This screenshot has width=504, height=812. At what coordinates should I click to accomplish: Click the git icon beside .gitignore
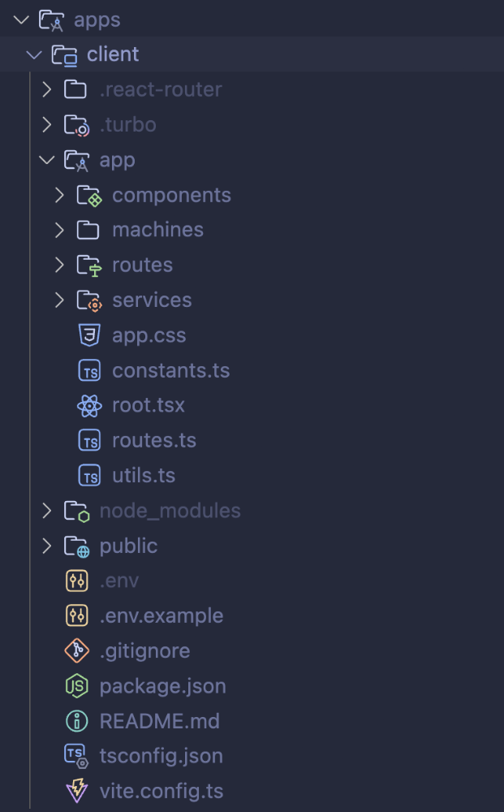point(76,650)
